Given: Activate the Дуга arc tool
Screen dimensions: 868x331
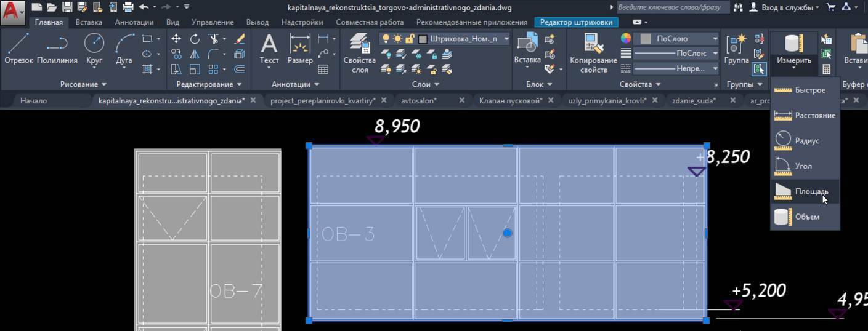Looking at the screenshot, I should pyautogui.click(x=124, y=49).
